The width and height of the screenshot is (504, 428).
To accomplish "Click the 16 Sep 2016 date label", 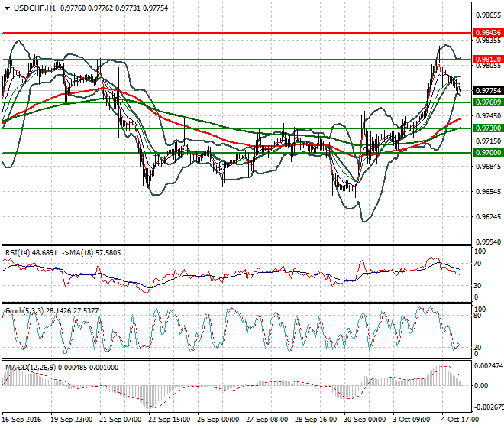I will click(x=21, y=420).
